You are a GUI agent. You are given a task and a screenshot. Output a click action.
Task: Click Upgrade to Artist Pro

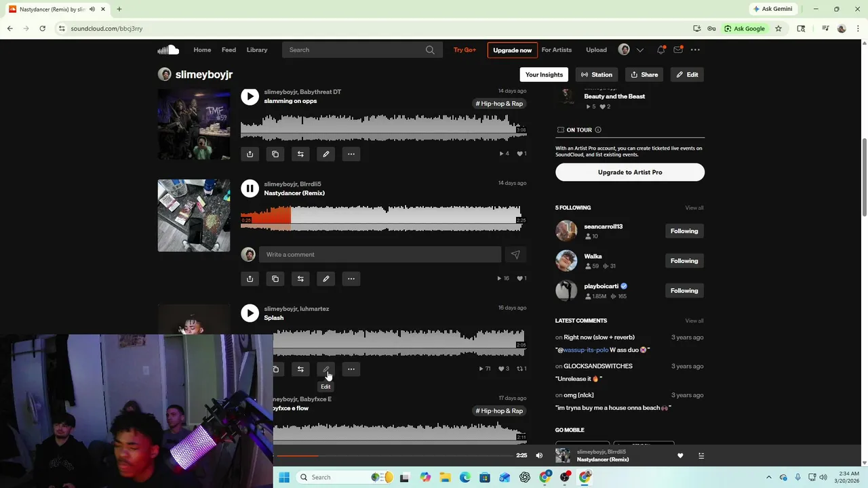[630, 172]
